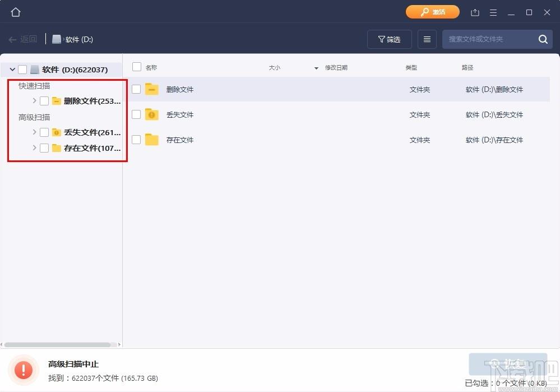
Task: Switch the list view mode icon
Action: pos(427,39)
